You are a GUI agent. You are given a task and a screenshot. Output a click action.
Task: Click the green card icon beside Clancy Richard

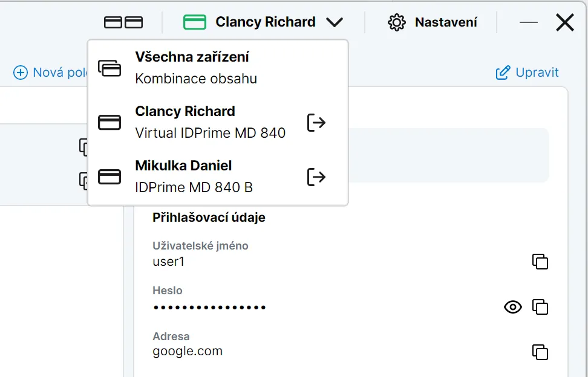pos(195,22)
